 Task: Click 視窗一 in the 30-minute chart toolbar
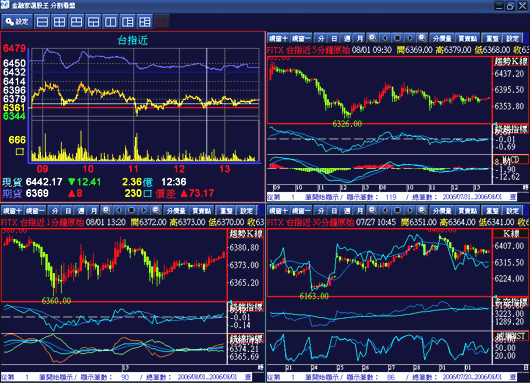[301, 211]
